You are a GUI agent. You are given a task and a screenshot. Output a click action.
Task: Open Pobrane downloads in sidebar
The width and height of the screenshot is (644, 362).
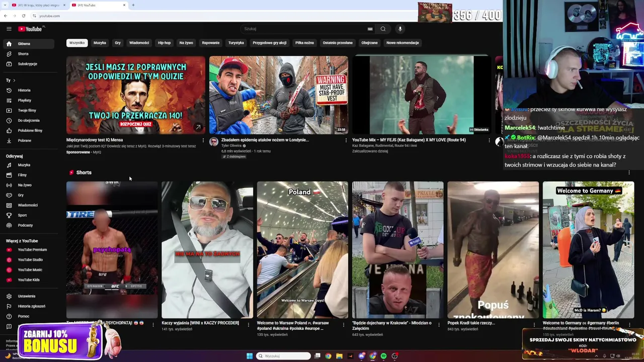click(x=28, y=141)
